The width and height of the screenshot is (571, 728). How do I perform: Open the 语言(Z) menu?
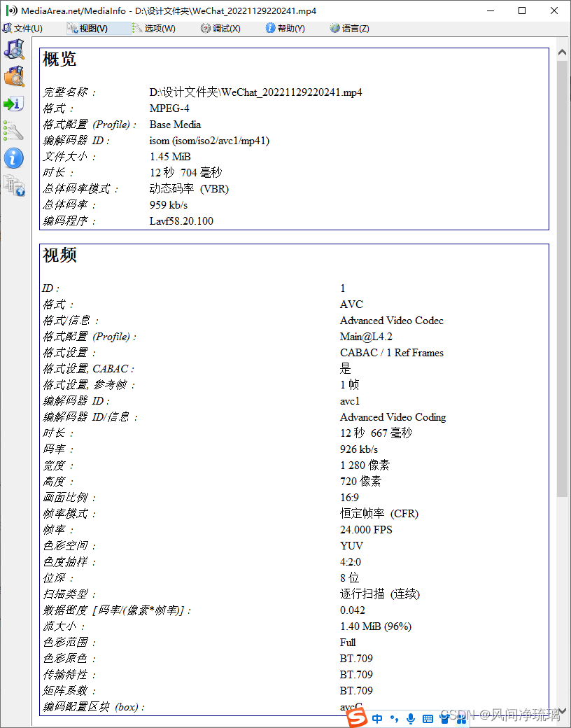(x=350, y=28)
